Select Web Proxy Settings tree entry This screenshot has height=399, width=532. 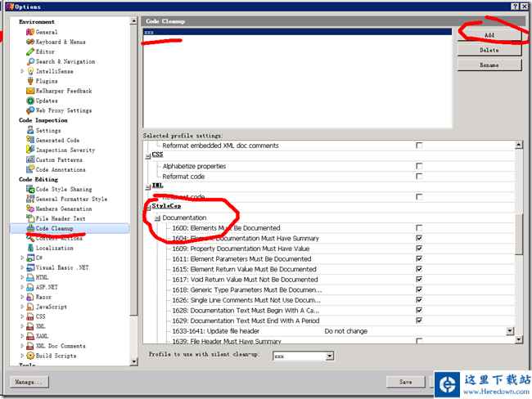(64, 110)
